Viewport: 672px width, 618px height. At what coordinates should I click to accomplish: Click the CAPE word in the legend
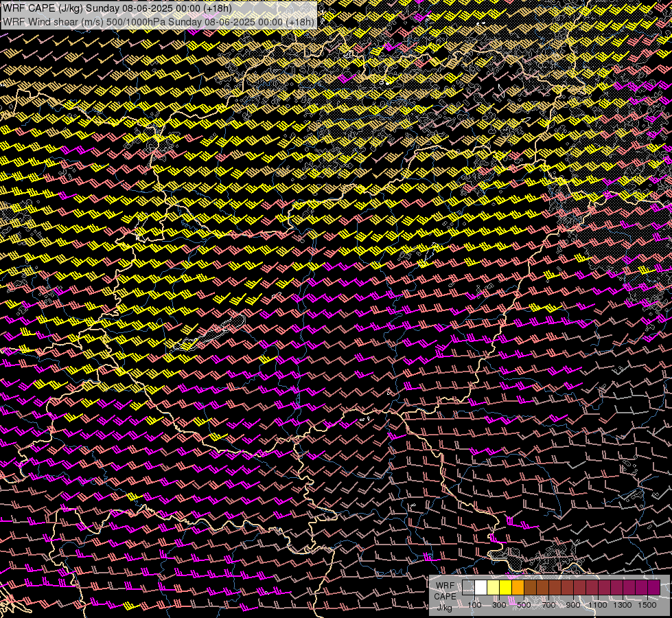[445, 597]
